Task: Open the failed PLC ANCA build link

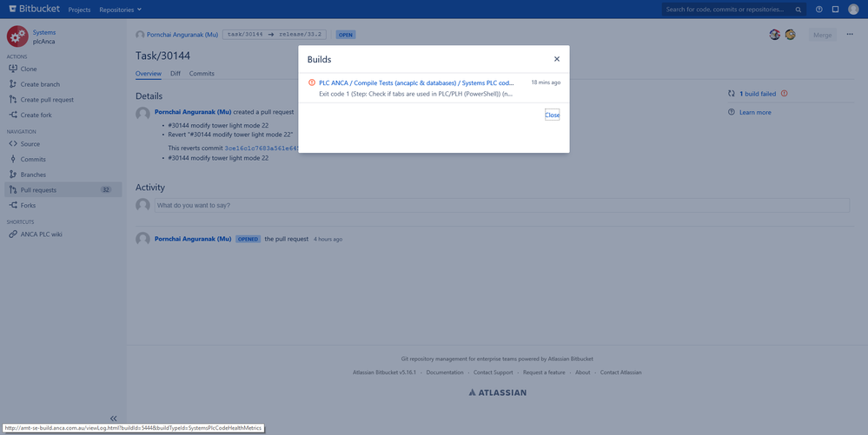Action: (416, 83)
